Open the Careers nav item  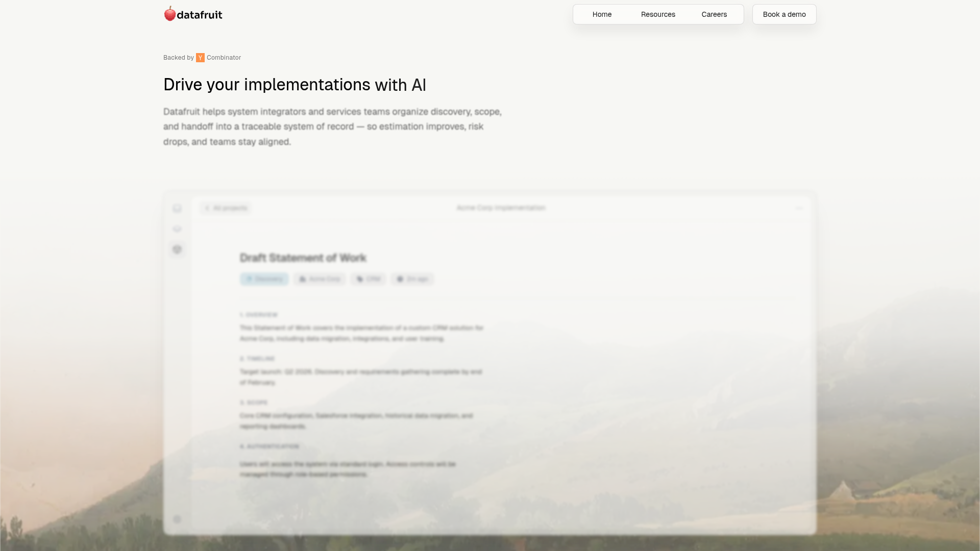[x=714, y=14]
